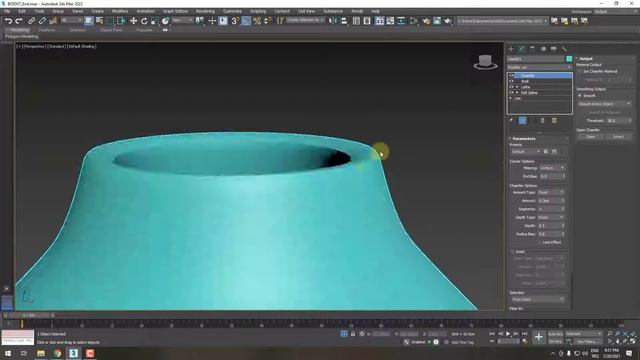Open the Depth Type dropdown
This screenshot has width=640, height=360.
[x=551, y=218]
